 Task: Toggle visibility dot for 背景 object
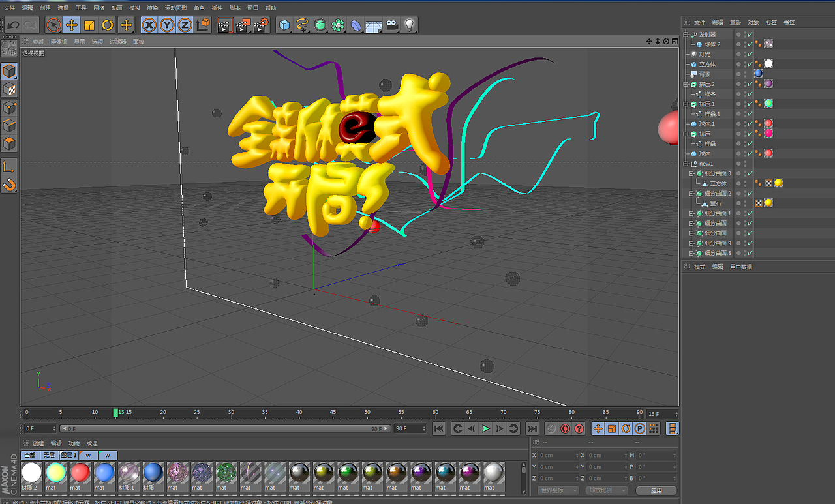[x=739, y=74]
